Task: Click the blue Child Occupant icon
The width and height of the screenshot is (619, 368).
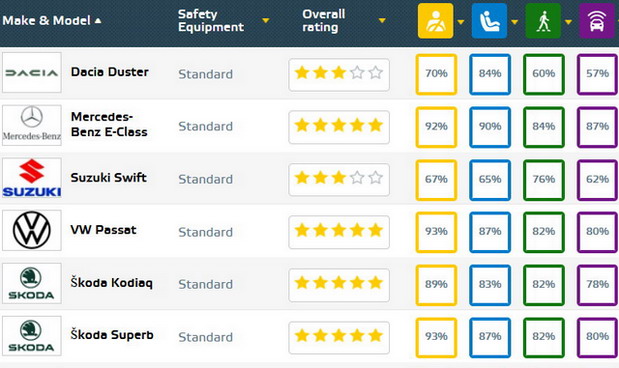Action: point(489,21)
